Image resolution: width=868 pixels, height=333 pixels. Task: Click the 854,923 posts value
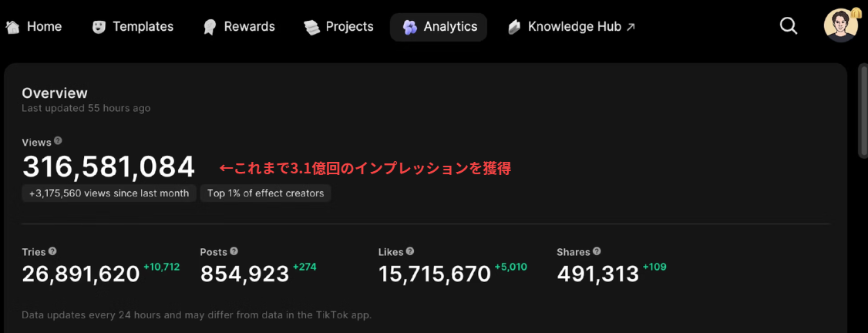coord(244,274)
